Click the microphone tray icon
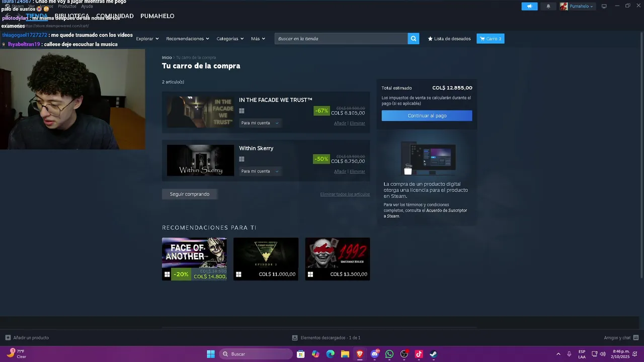The image size is (644, 362). (569, 354)
